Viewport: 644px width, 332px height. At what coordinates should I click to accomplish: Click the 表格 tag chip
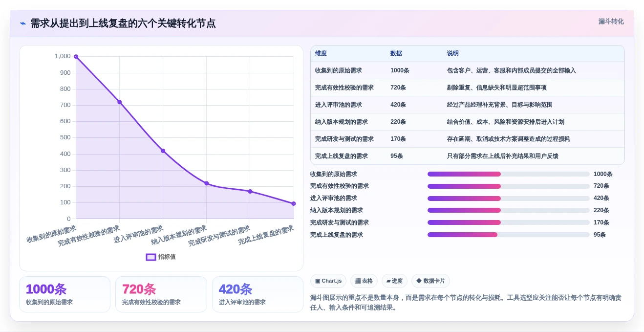(x=364, y=281)
